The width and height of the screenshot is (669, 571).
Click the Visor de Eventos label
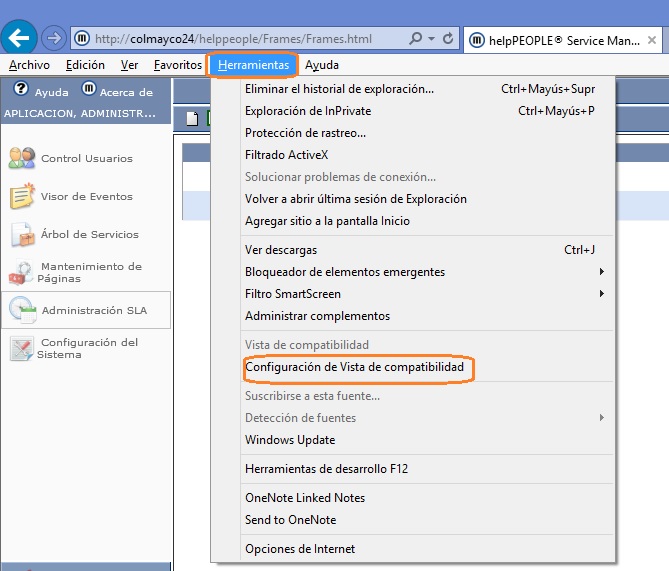point(87,196)
